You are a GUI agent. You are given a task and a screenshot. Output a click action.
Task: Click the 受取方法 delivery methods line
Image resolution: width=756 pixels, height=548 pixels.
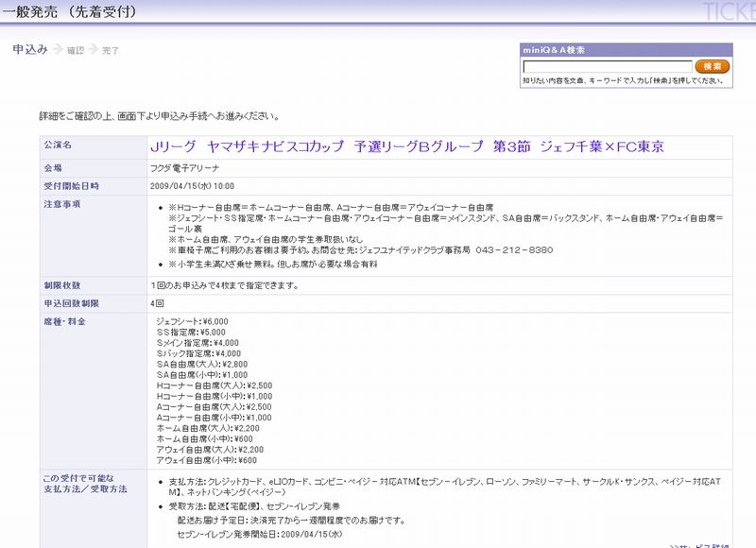[x=254, y=506]
